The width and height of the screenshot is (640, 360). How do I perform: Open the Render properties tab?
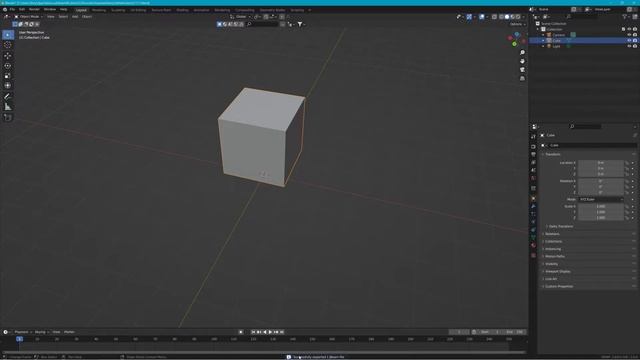point(533,147)
